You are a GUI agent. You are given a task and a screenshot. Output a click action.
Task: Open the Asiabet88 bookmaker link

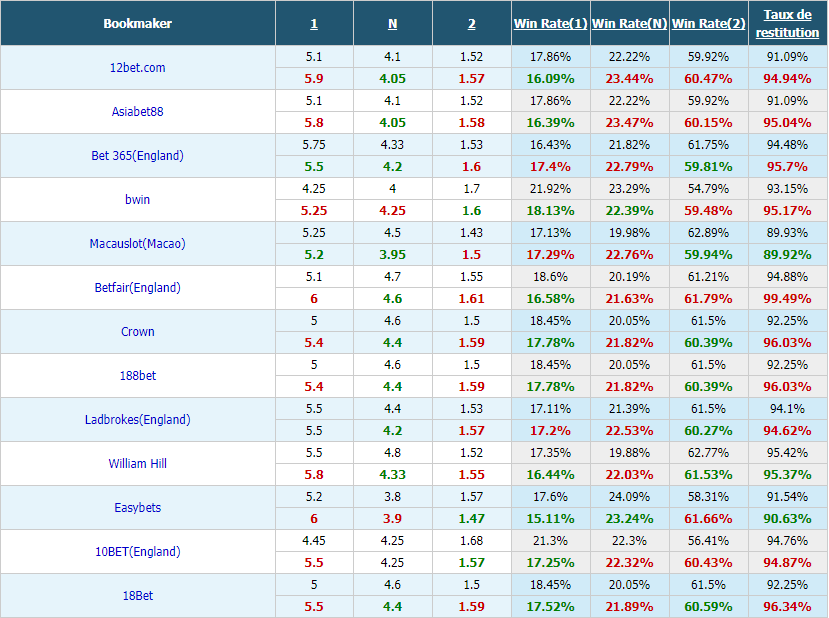pos(137,112)
